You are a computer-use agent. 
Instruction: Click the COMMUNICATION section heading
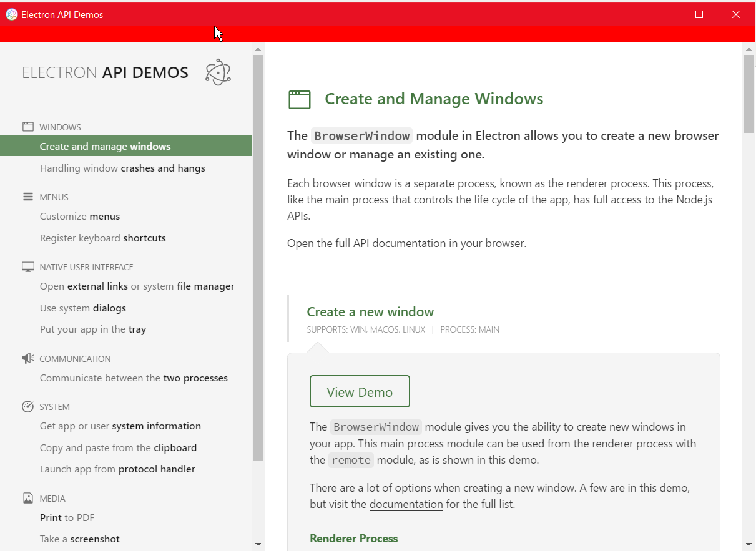pos(76,359)
